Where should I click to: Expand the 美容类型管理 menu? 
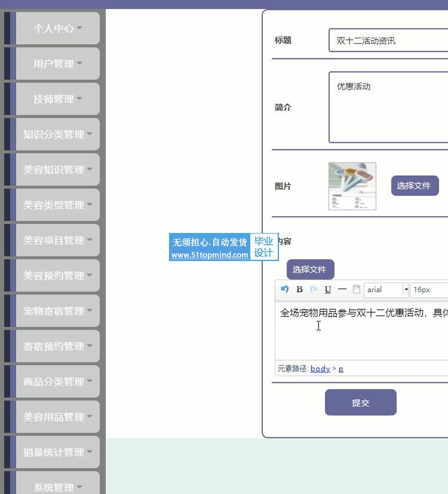click(58, 205)
